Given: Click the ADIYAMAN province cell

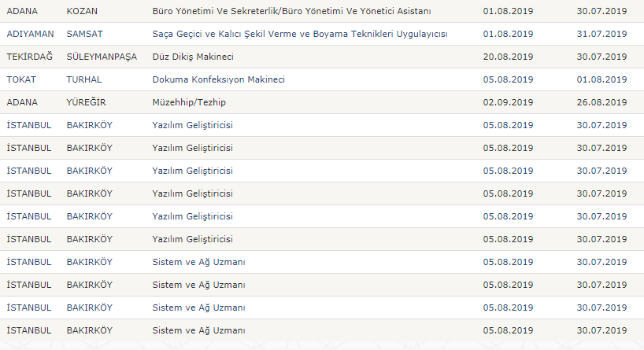Looking at the screenshot, I should click(30, 34).
